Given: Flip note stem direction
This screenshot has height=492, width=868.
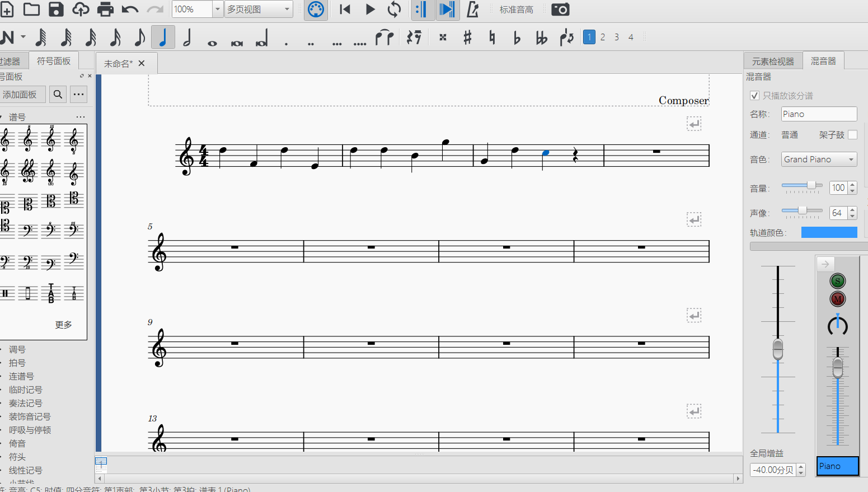Looking at the screenshot, I should (x=566, y=38).
